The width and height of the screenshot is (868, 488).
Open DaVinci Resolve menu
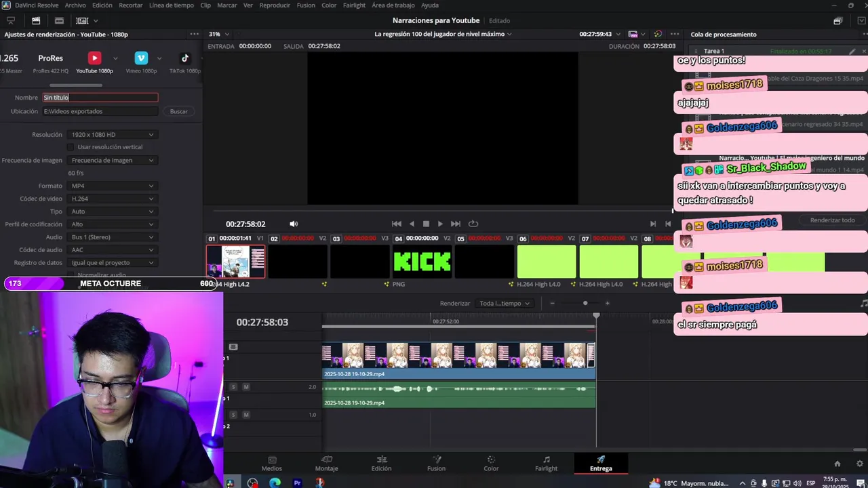click(37, 5)
